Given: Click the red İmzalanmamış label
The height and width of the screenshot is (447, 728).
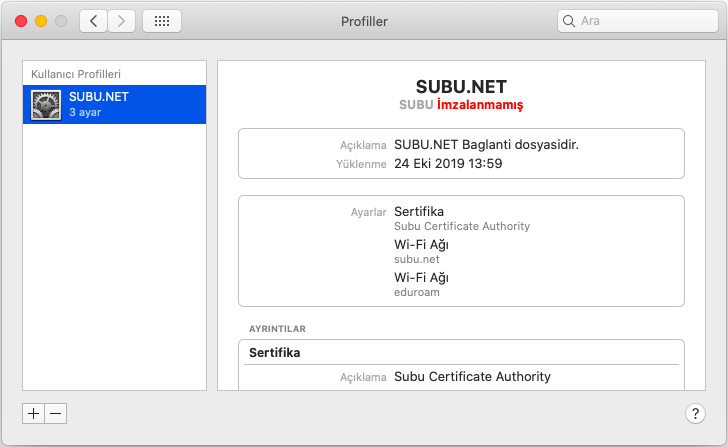Looking at the screenshot, I should point(480,105).
